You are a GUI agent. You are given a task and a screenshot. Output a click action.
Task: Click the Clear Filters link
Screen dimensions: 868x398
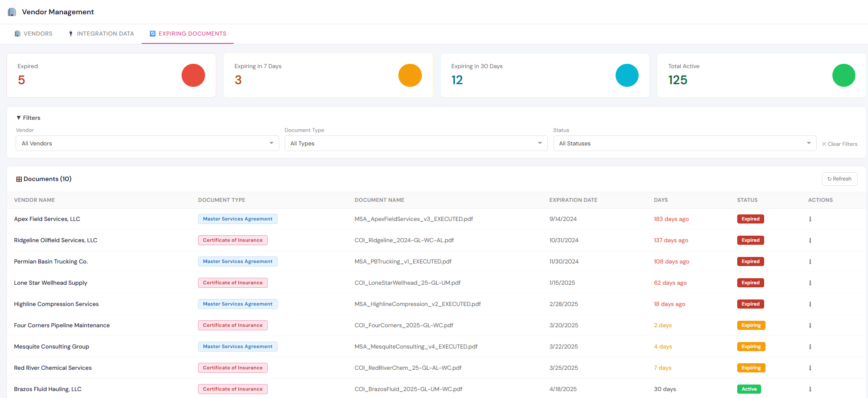(839, 144)
